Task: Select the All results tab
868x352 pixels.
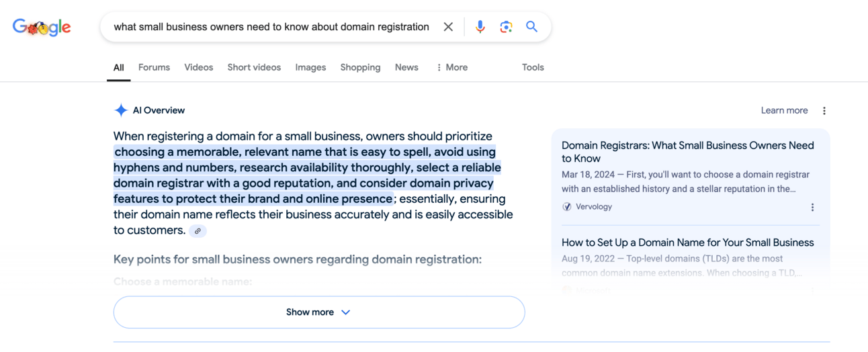Action: 119,67
